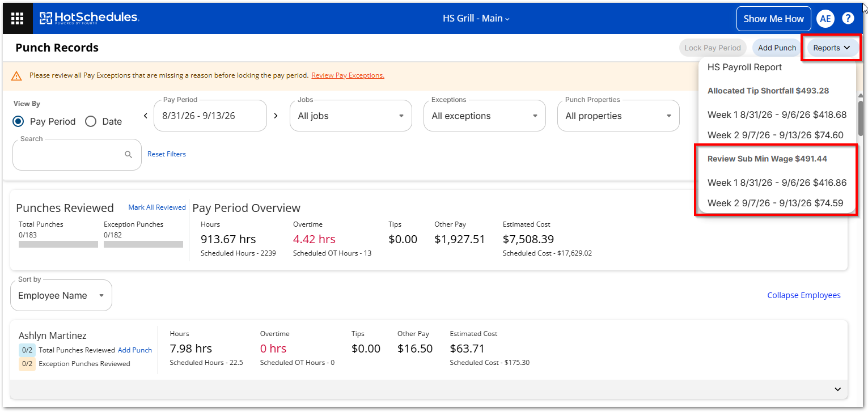Image resolution: width=868 pixels, height=412 pixels.
Task: Open the Punch Properties dropdown
Action: tap(619, 116)
